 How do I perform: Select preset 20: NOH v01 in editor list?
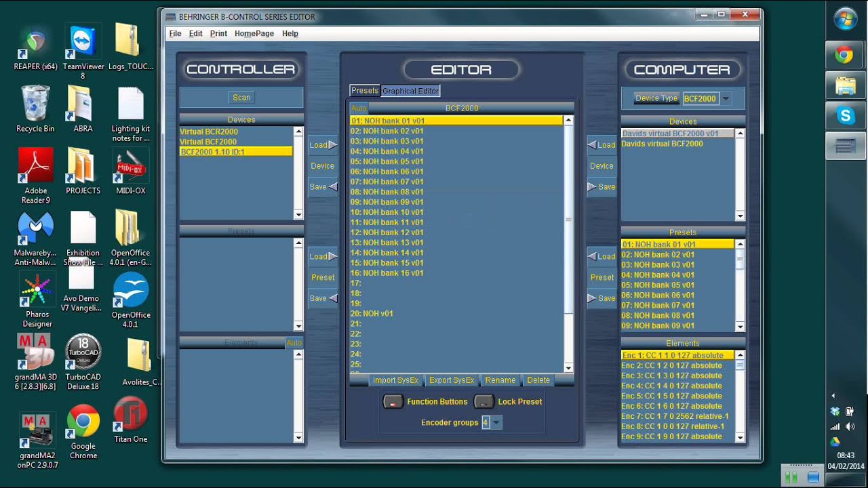click(x=456, y=314)
